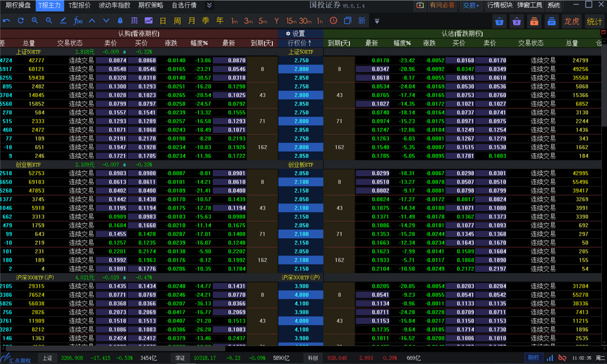The image size is (607, 364).
Task: Click the undo arrow icon in toolbar
Action: click(x=7, y=21)
